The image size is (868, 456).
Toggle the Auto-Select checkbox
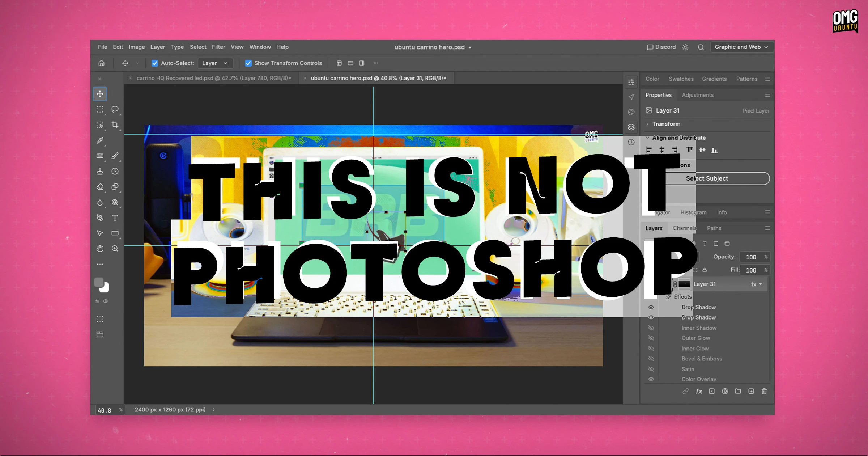click(x=155, y=63)
